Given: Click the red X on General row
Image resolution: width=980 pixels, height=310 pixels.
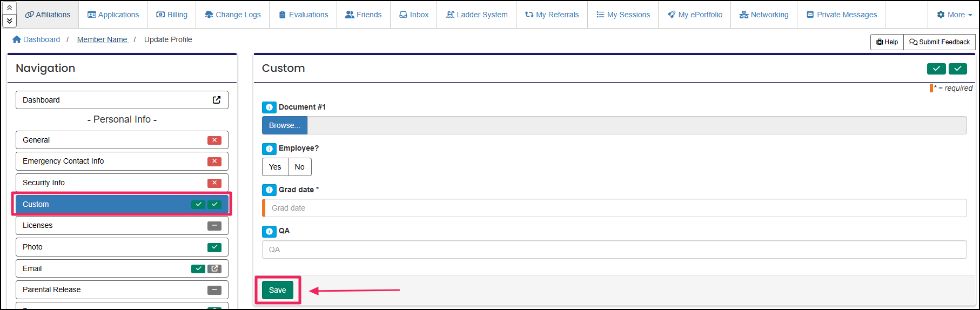Looking at the screenshot, I should [214, 140].
